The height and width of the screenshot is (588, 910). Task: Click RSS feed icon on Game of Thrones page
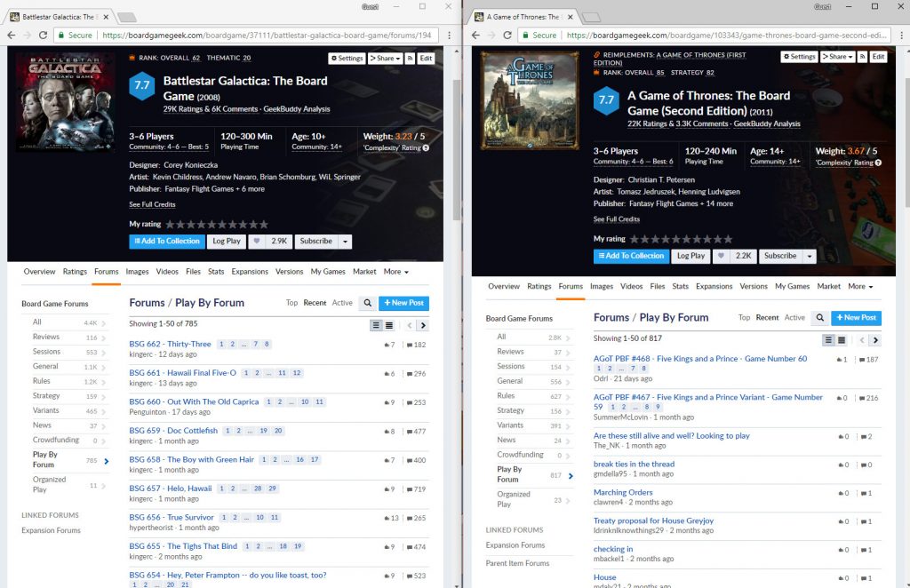862,56
